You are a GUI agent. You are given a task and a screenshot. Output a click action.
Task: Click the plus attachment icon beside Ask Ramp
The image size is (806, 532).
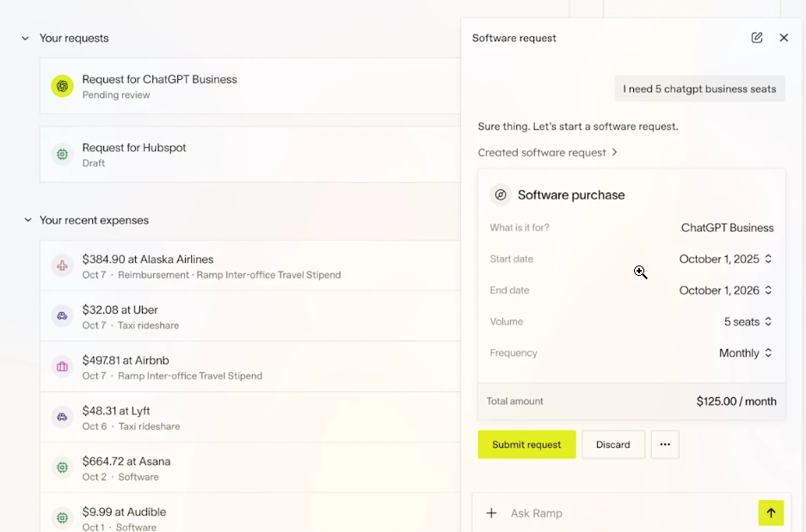(492, 513)
